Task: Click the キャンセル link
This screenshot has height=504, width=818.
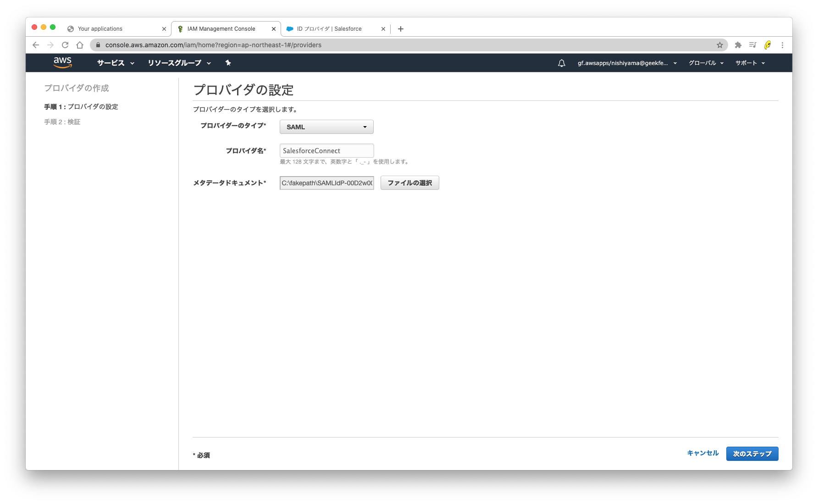Action: [702, 453]
